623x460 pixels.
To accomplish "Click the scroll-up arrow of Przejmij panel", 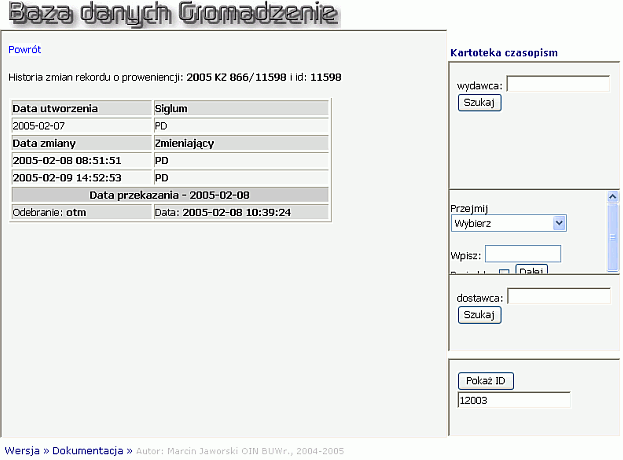I will click(x=613, y=197).
